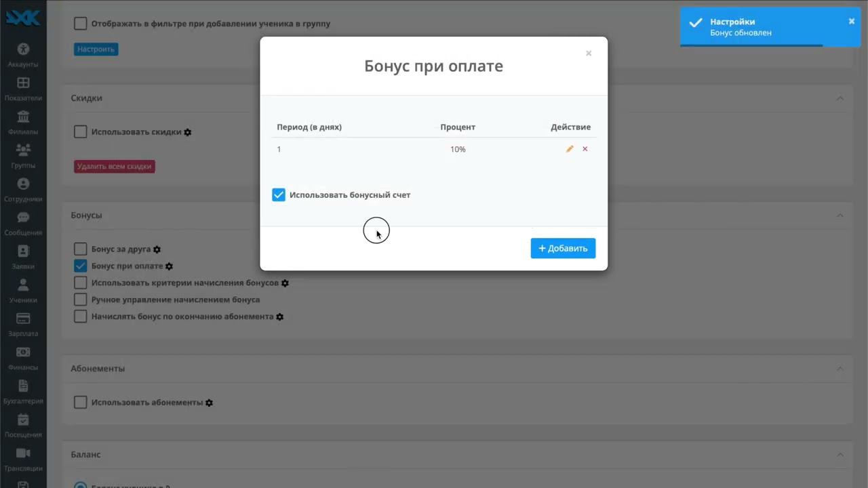Viewport: 868px width, 488px height.
Task: Enable Использовать критерии начисления бонусов
Action: 81,283
